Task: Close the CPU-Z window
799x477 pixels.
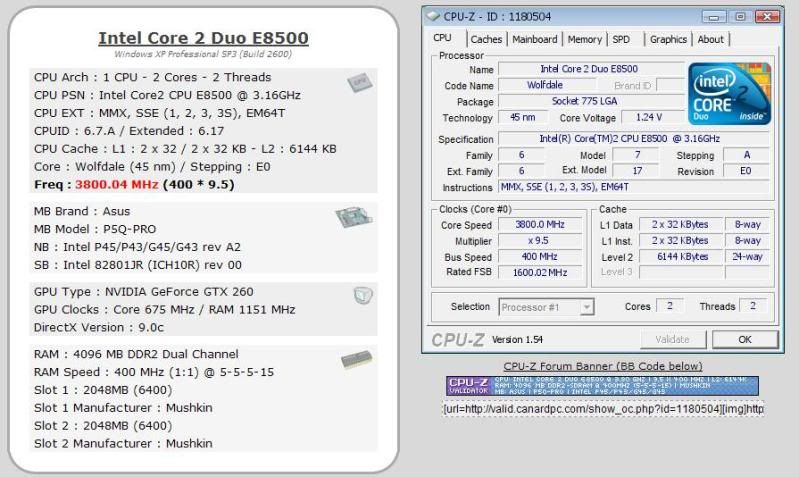Action: point(767,17)
